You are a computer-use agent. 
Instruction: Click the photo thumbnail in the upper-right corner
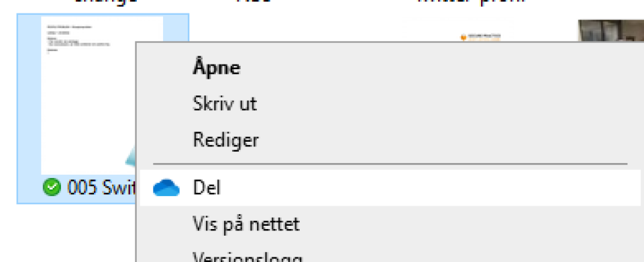(610, 31)
